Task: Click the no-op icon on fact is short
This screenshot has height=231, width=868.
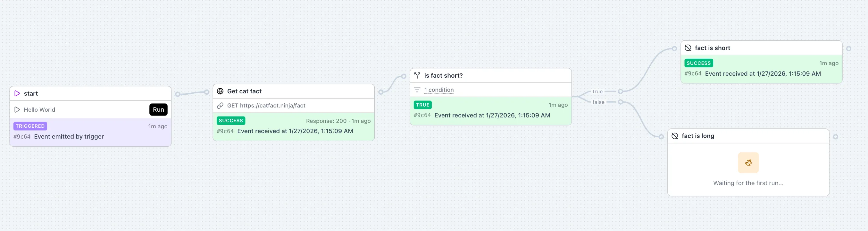Action: coord(688,48)
